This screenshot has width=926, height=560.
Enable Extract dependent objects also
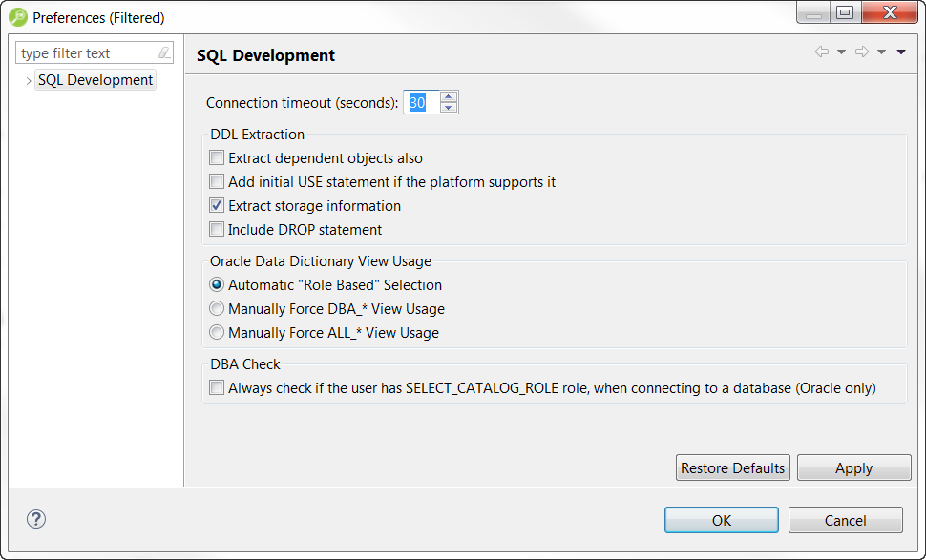pos(217,158)
